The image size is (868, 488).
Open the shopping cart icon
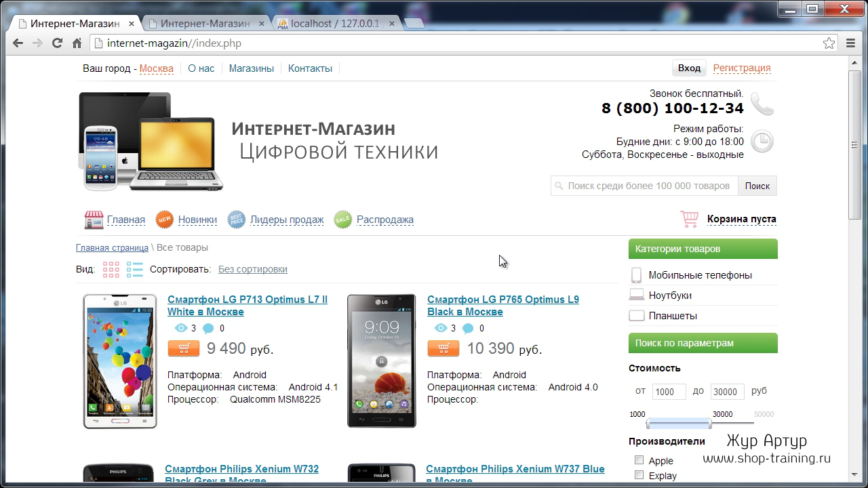[x=690, y=219]
